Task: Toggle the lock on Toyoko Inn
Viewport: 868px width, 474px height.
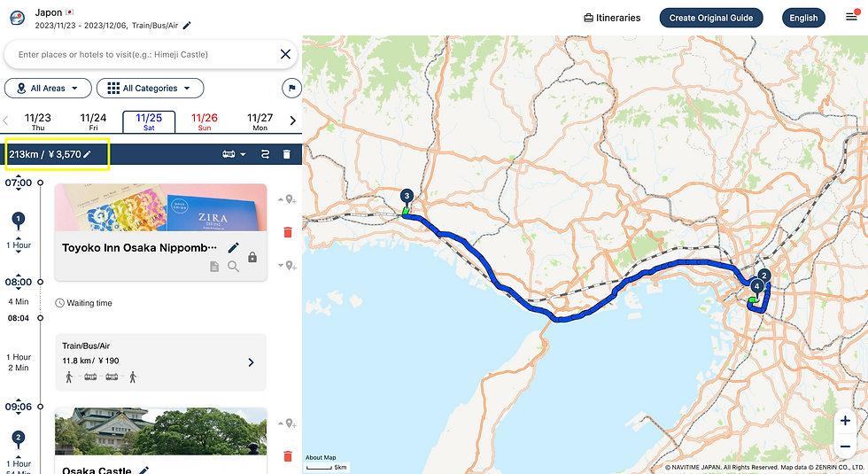Action: (x=252, y=258)
